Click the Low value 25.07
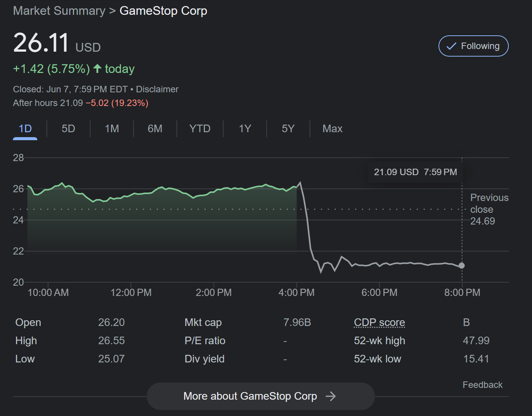Viewport: 532px width, 416px height. pyautogui.click(x=111, y=359)
